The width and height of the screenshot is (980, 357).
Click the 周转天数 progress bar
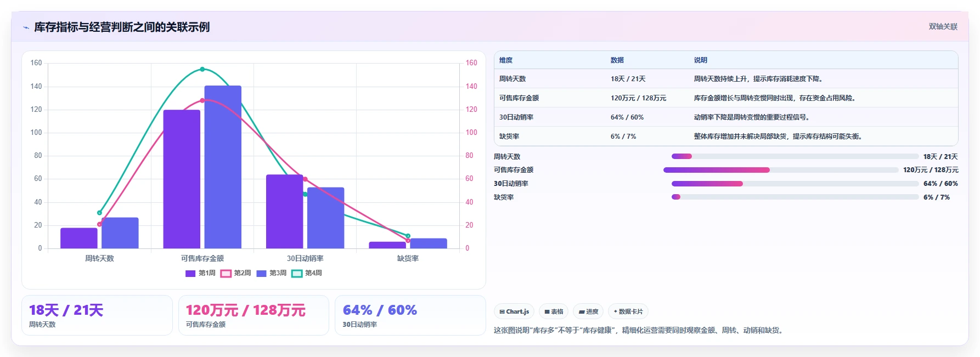795,156
